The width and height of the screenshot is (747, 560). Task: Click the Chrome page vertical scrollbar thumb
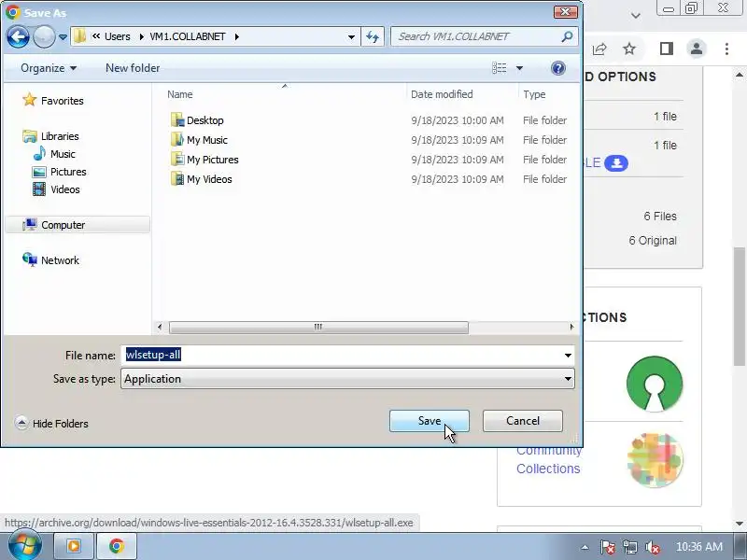pyautogui.click(x=739, y=307)
